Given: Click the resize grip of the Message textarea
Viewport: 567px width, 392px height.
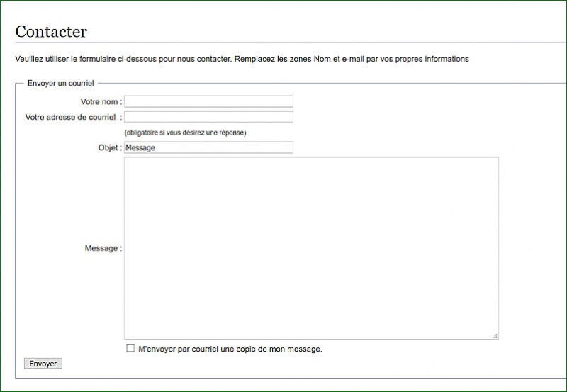Looking at the screenshot, I should 495,335.
